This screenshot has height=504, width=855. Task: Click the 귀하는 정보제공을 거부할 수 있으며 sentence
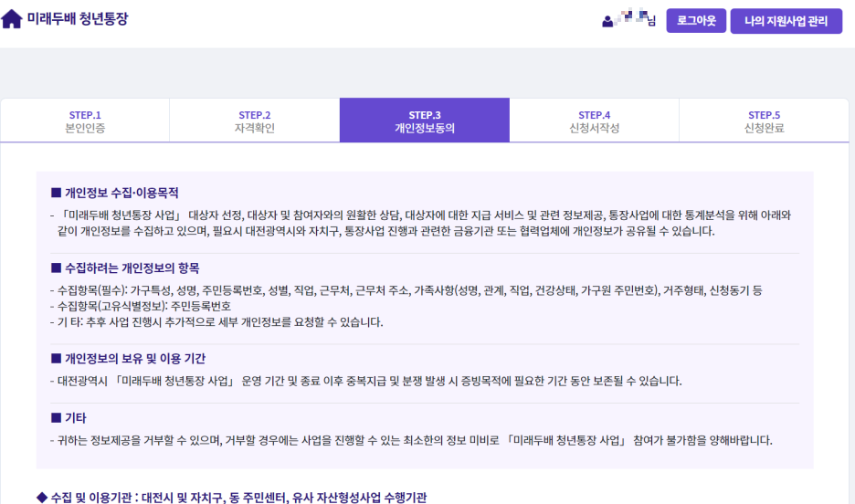pos(411,440)
